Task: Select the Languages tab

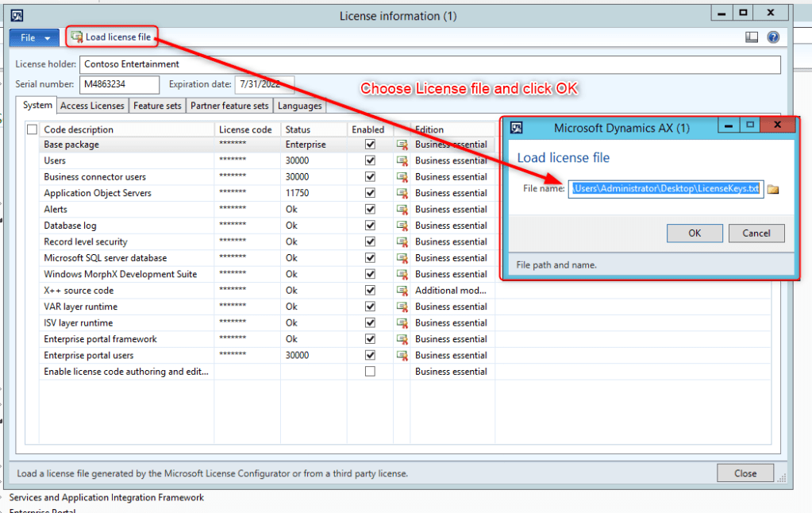Action: (x=300, y=106)
